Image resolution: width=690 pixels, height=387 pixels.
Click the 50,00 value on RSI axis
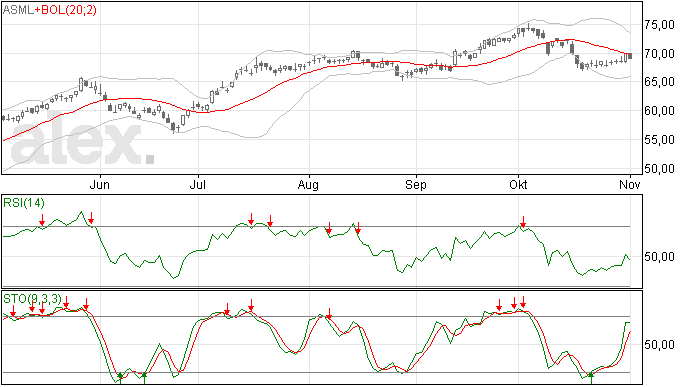point(659,257)
